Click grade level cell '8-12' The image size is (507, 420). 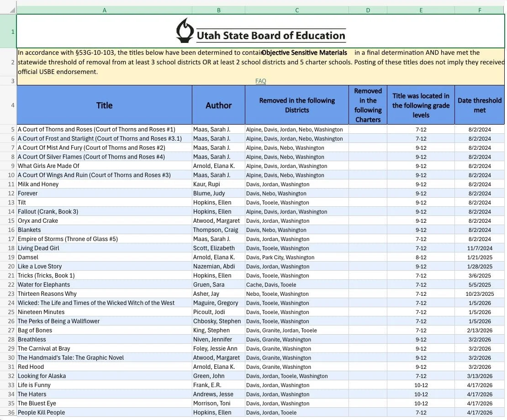point(421,257)
